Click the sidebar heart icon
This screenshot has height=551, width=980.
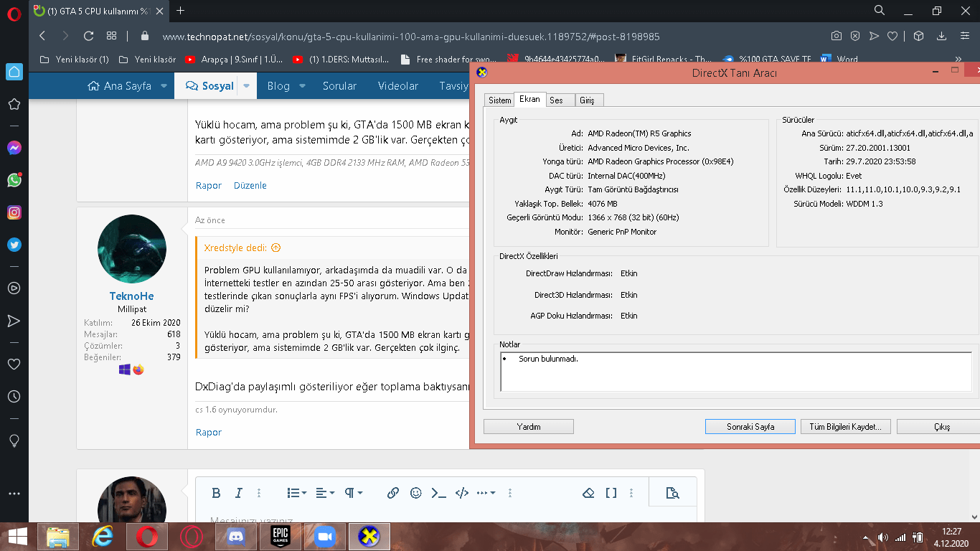pyautogui.click(x=14, y=364)
